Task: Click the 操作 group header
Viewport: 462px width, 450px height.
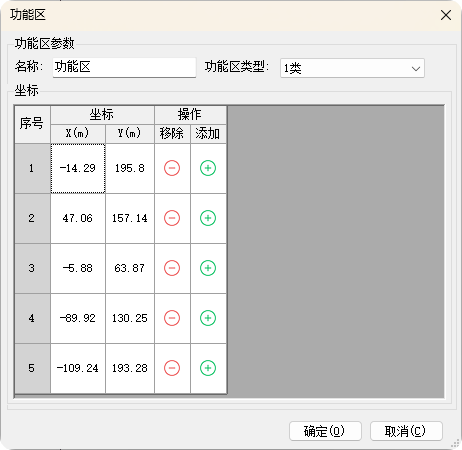Action: pyautogui.click(x=190, y=115)
